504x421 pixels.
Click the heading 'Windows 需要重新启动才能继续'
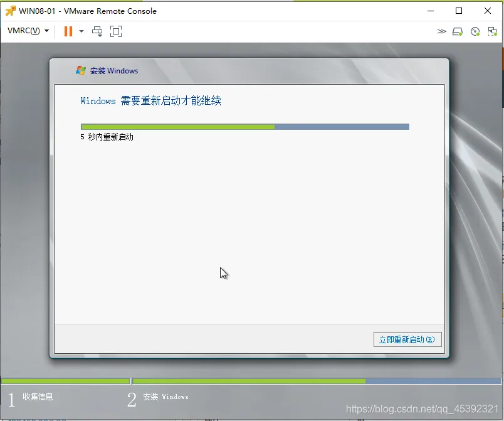(150, 100)
